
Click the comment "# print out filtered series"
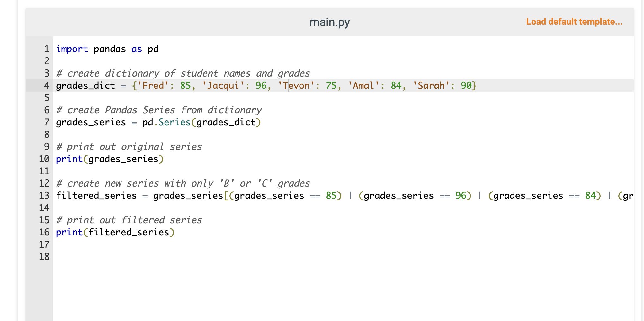tap(129, 220)
